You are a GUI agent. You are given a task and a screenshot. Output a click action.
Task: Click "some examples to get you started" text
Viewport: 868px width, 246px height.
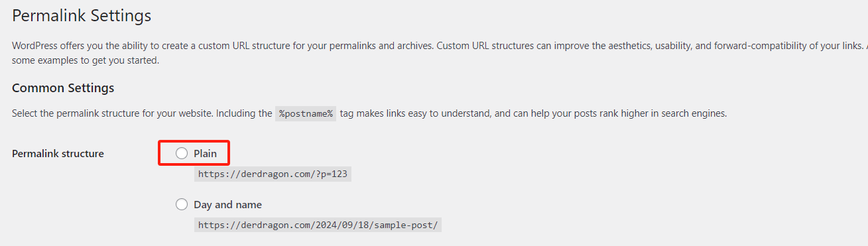[86, 60]
